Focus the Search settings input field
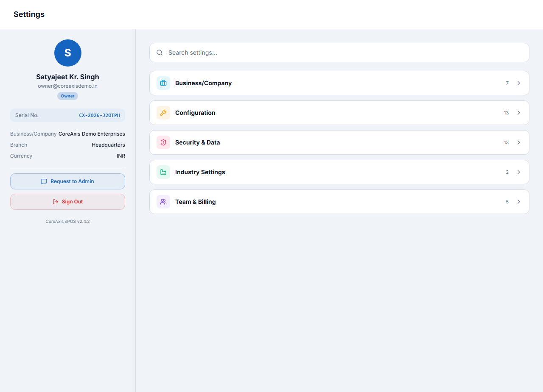Image resolution: width=543 pixels, height=392 pixels. [x=339, y=53]
